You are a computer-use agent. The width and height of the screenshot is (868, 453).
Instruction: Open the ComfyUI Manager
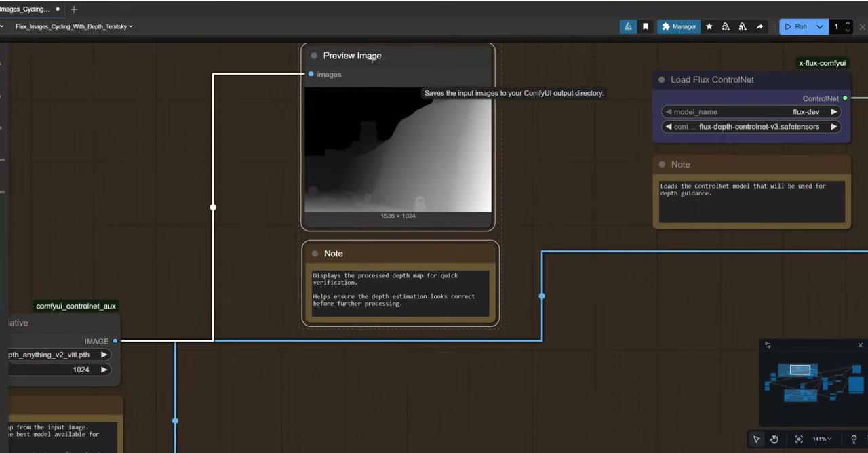(x=679, y=26)
